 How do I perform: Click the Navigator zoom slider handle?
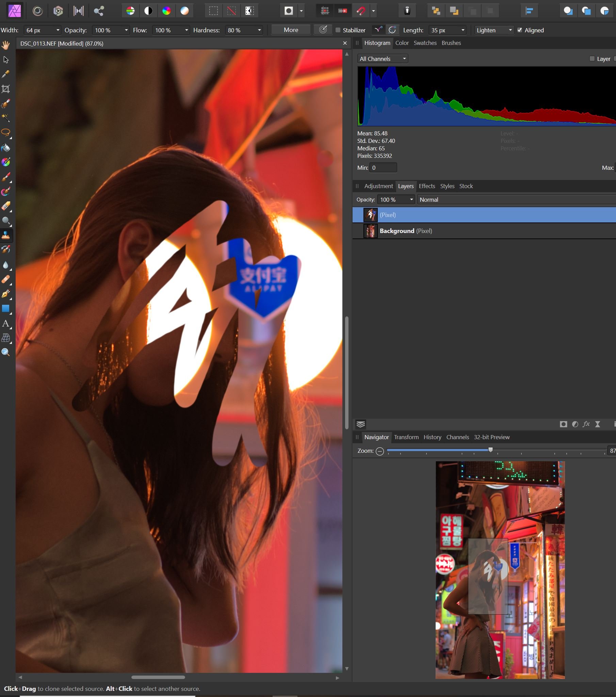[x=490, y=450]
